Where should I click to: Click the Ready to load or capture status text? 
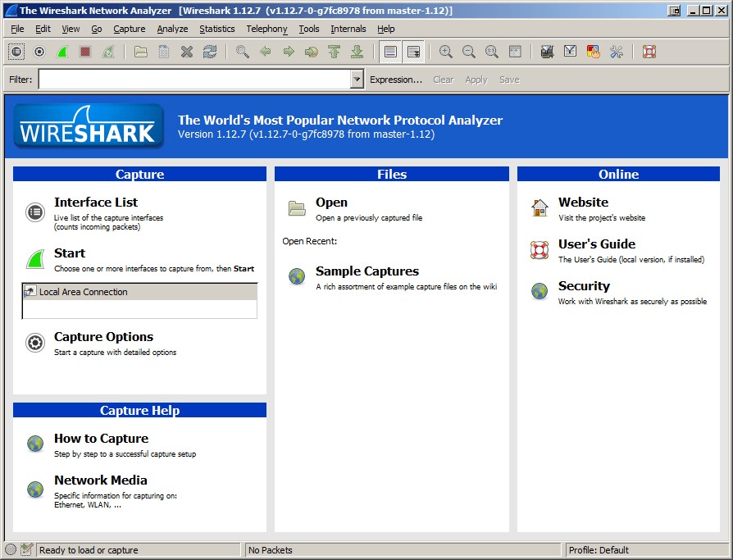(89, 550)
